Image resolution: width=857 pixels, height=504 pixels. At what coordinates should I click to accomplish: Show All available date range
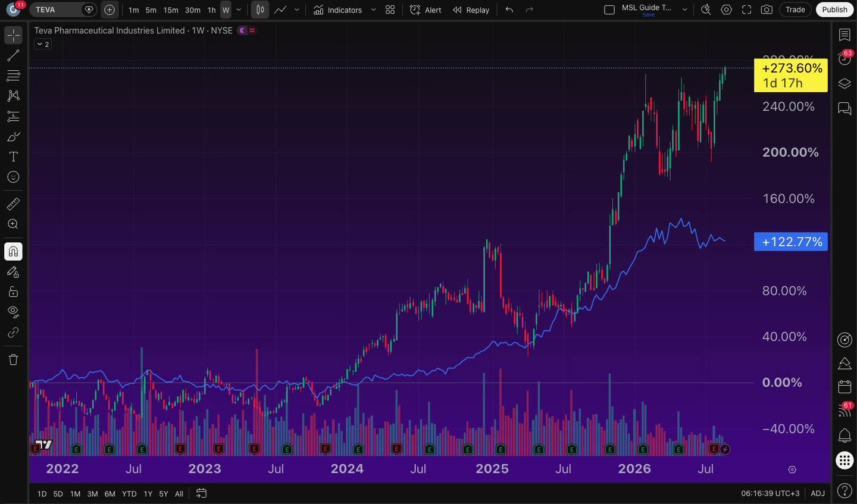[179, 494]
